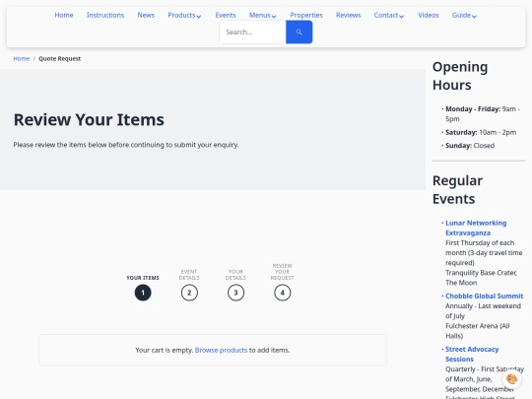Click 'Annually - Last weekend of July' text
The height and width of the screenshot is (399, 532).
pos(483,311)
